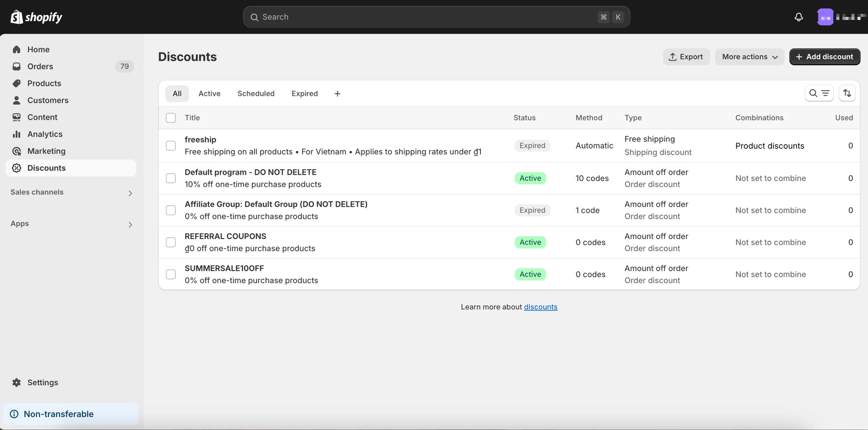The image size is (868, 430).
Task: Click the Home house icon in the sidebar
Action: [16, 49]
